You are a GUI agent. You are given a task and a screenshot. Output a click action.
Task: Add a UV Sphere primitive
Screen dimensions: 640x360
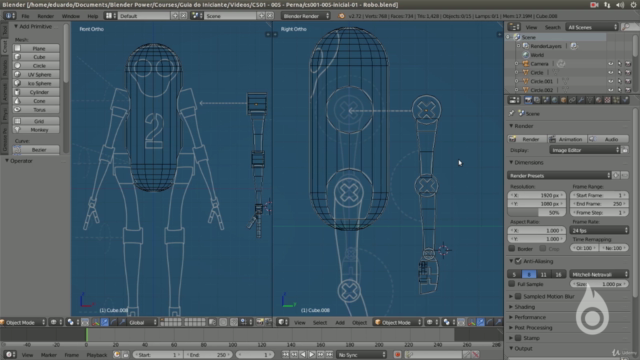pos(36,74)
